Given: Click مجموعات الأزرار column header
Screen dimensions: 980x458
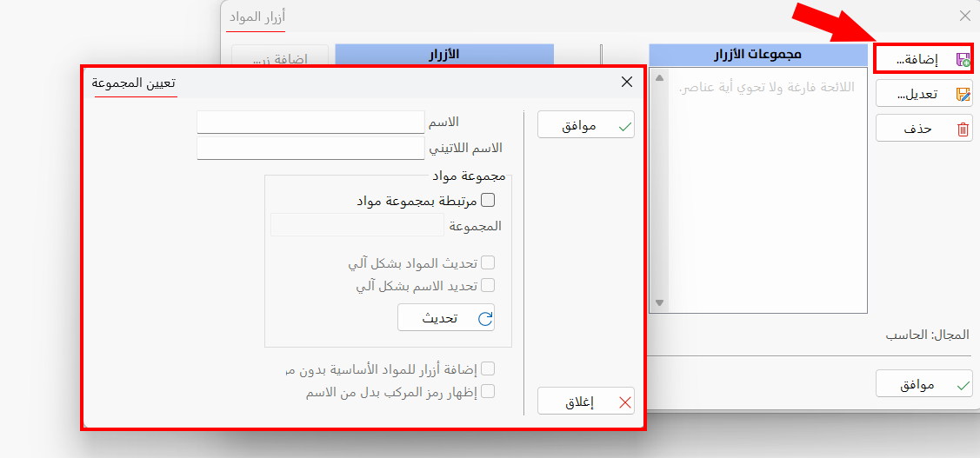Looking at the screenshot, I should click(x=758, y=55).
